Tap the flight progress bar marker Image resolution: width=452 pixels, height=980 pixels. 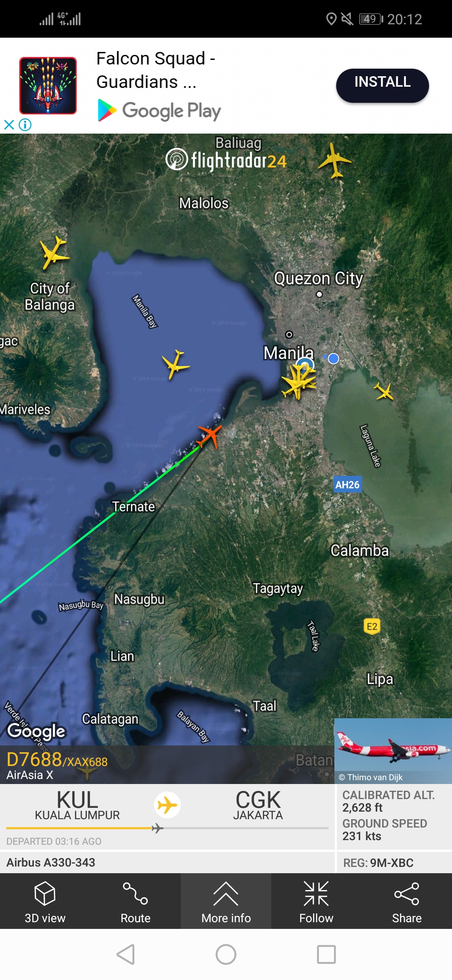click(157, 828)
